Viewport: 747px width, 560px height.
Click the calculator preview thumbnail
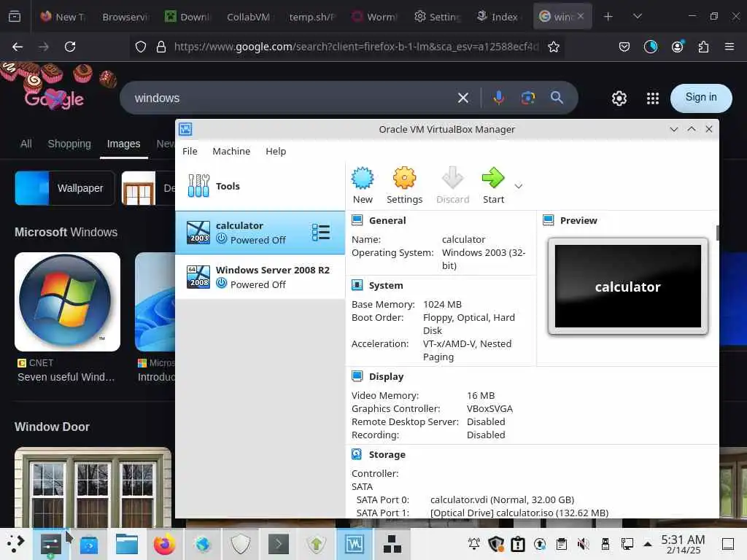click(x=627, y=286)
